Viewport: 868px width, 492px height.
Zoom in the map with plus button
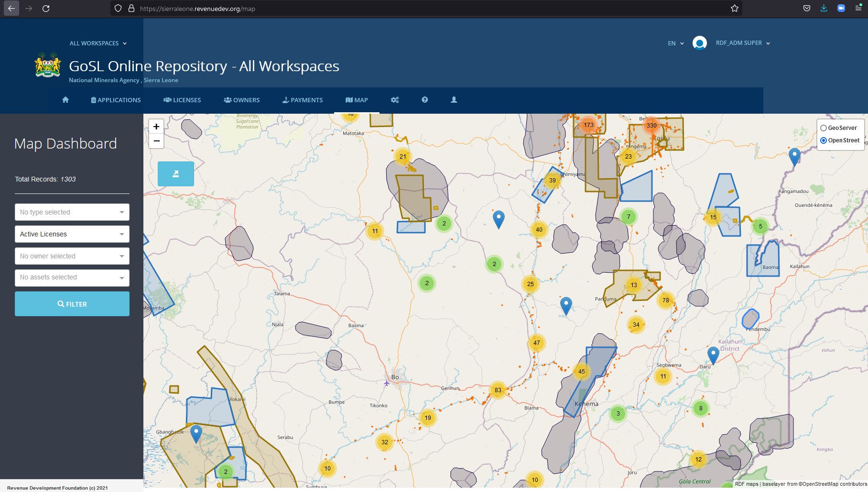(156, 127)
